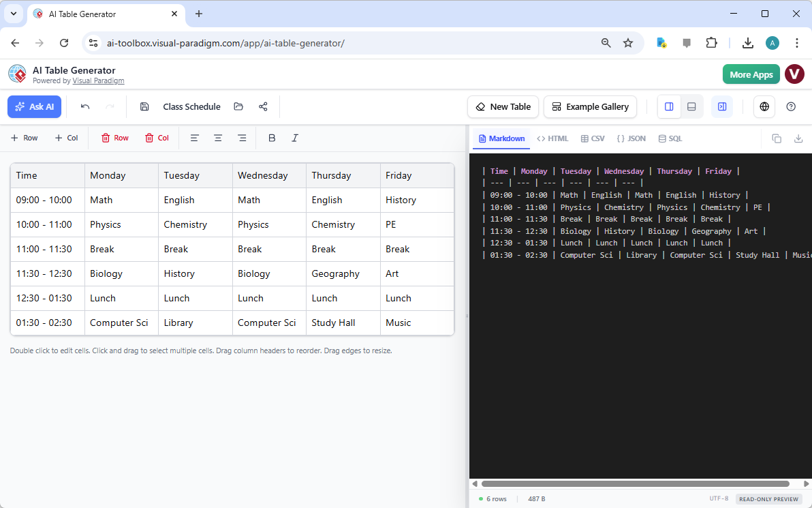Screen dimensions: 812x508
Task: Create a New Table
Action: point(503,106)
